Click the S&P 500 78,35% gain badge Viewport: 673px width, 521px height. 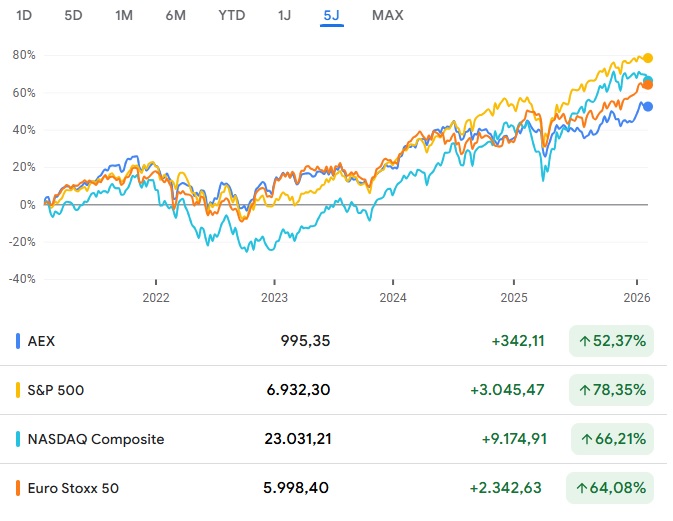(610, 390)
